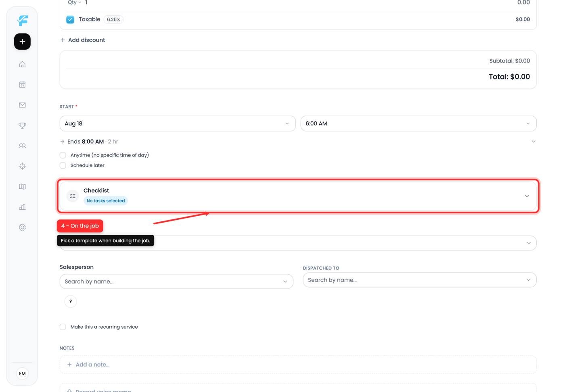Screen dimensions: 565x392
Task: Open the calendar icon in sidebar
Action: coord(22,85)
